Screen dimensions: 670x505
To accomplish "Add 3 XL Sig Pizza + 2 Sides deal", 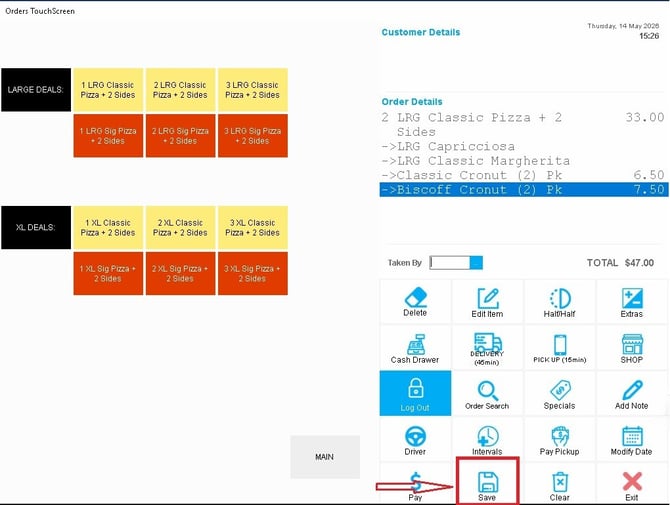I will (x=253, y=273).
